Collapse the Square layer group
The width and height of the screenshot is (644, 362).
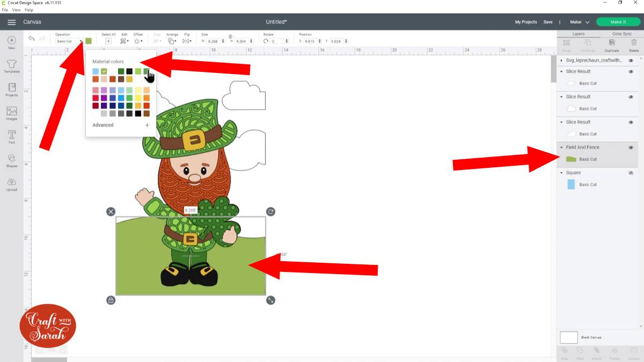point(562,173)
